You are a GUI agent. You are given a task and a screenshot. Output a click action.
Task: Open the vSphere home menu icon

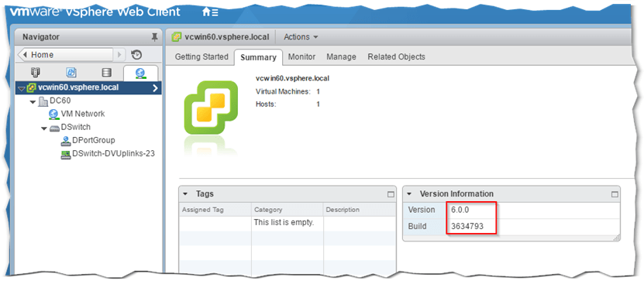[210, 12]
